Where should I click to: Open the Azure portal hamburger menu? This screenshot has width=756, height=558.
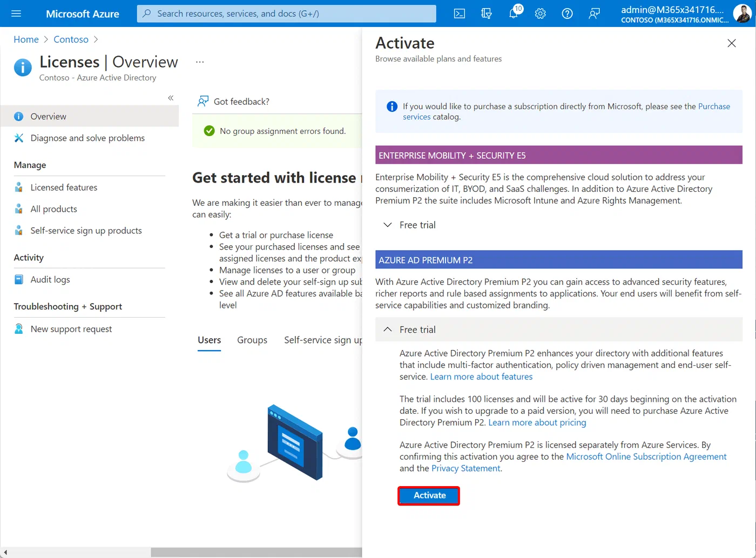[16, 14]
